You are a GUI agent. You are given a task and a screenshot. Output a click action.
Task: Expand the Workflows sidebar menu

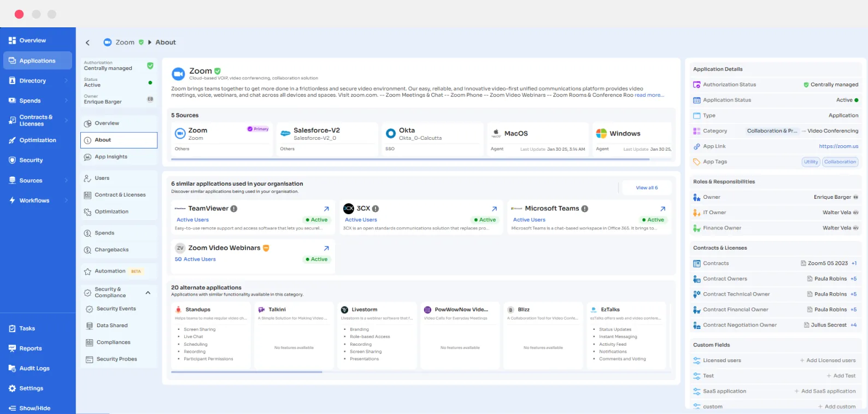(67, 200)
